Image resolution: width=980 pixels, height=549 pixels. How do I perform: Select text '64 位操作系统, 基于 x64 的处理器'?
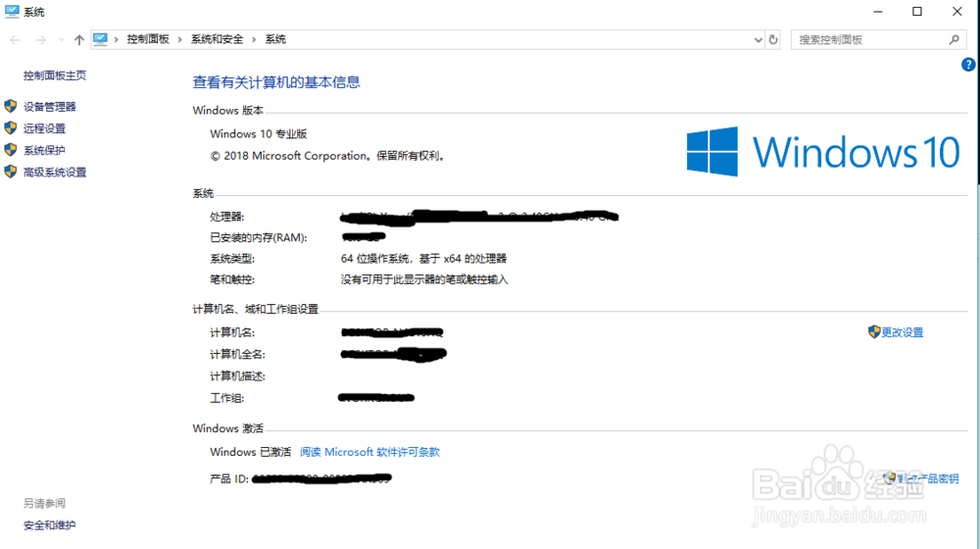pyautogui.click(x=423, y=259)
